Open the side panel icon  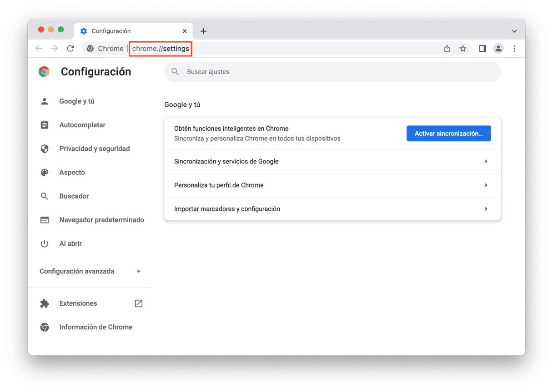pos(483,49)
